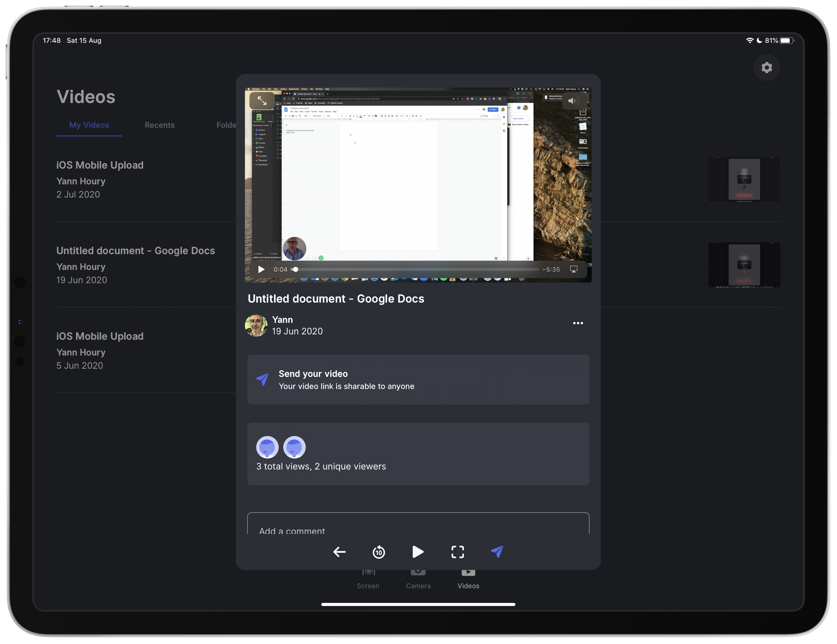Click the remaining time -5:35 label
The height and width of the screenshot is (644, 837).
click(551, 269)
